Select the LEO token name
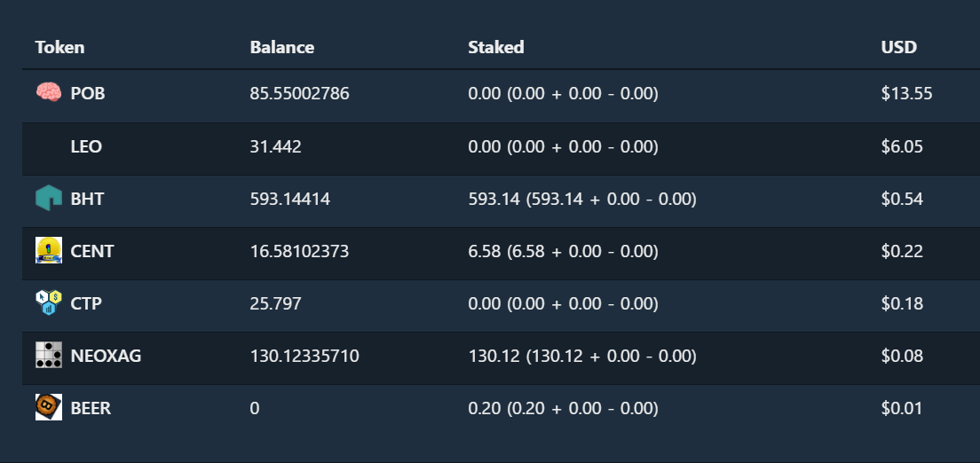Image resolution: width=980 pixels, height=463 pixels. pyautogui.click(x=86, y=147)
